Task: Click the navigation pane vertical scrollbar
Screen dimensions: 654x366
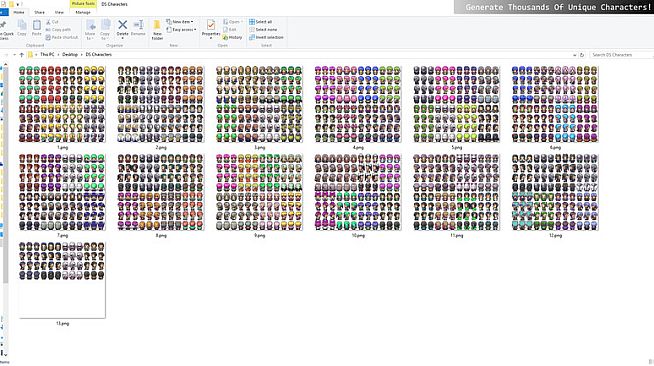Action: 5,175
